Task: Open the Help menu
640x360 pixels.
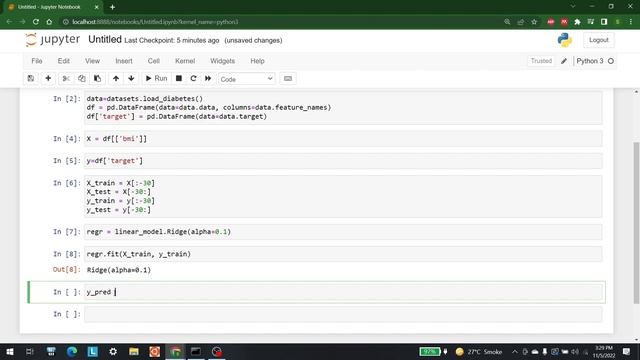Action: tap(257, 61)
